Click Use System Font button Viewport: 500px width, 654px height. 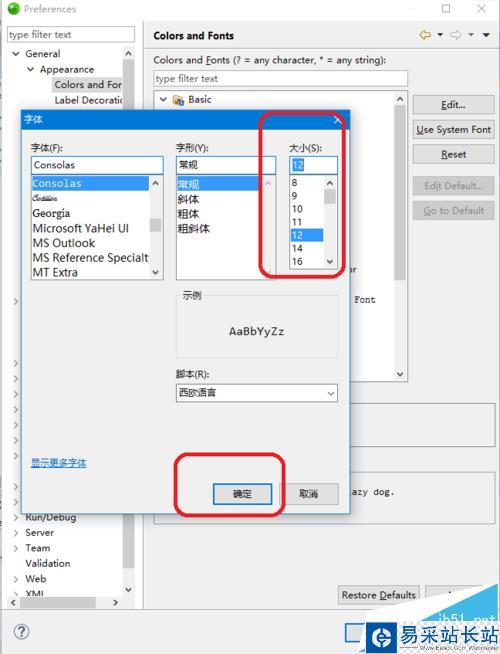tap(453, 130)
